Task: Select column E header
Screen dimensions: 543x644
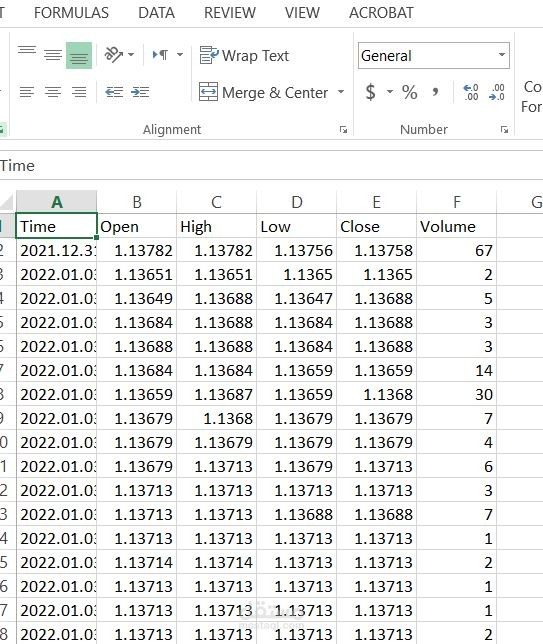Action: pyautogui.click(x=376, y=202)
